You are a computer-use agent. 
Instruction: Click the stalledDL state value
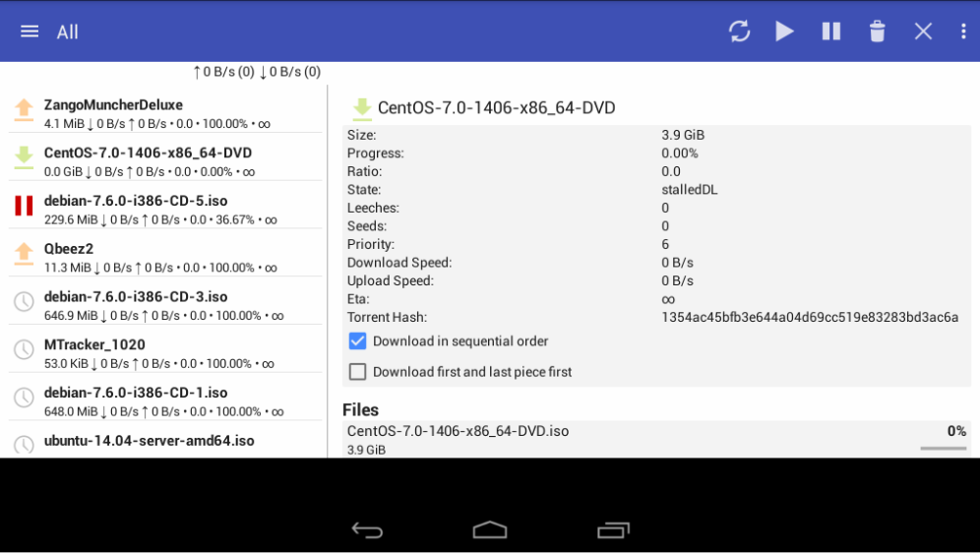coord(690,189)
